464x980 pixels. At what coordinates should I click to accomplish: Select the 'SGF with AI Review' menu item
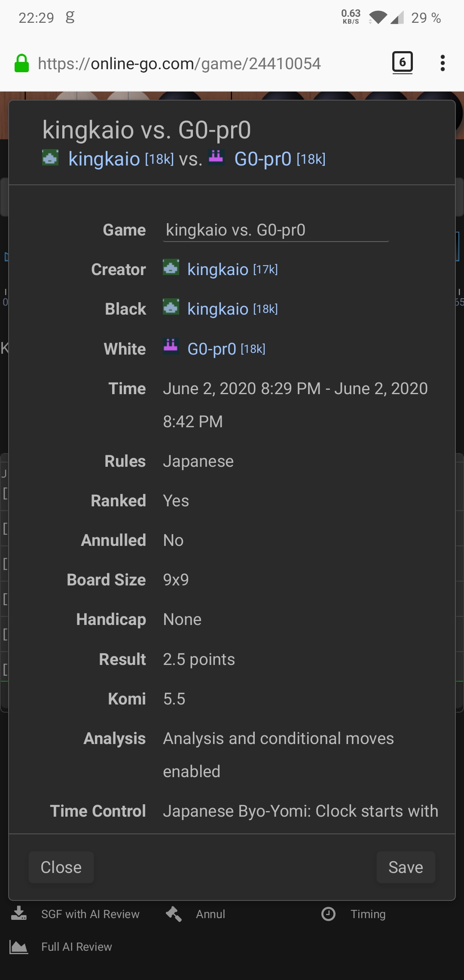[90, 914]
